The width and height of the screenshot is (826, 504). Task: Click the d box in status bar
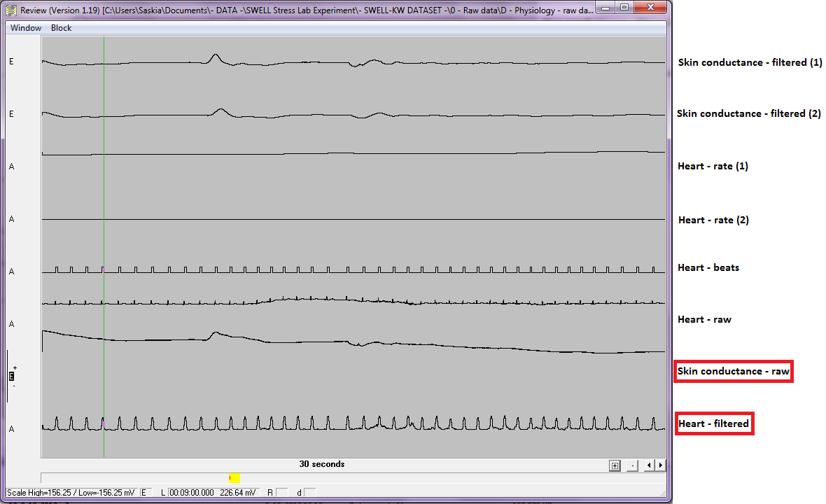coord(309,493)
